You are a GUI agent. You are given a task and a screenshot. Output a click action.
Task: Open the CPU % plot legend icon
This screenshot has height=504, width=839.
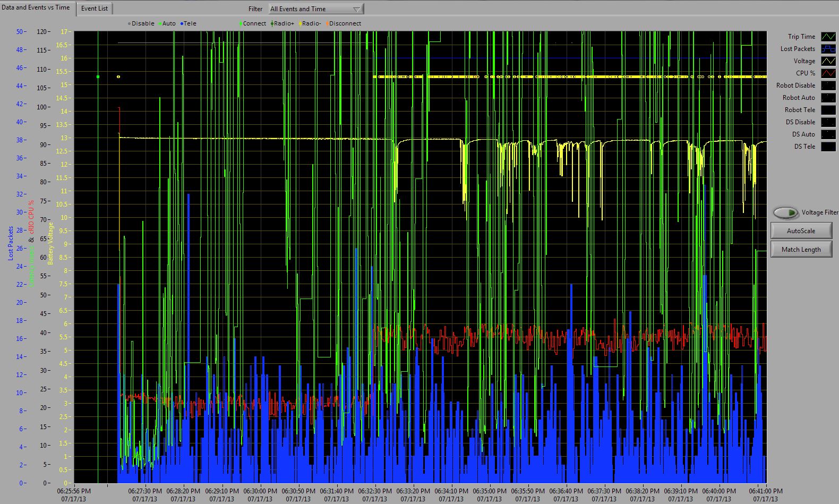tap(828, 73)
